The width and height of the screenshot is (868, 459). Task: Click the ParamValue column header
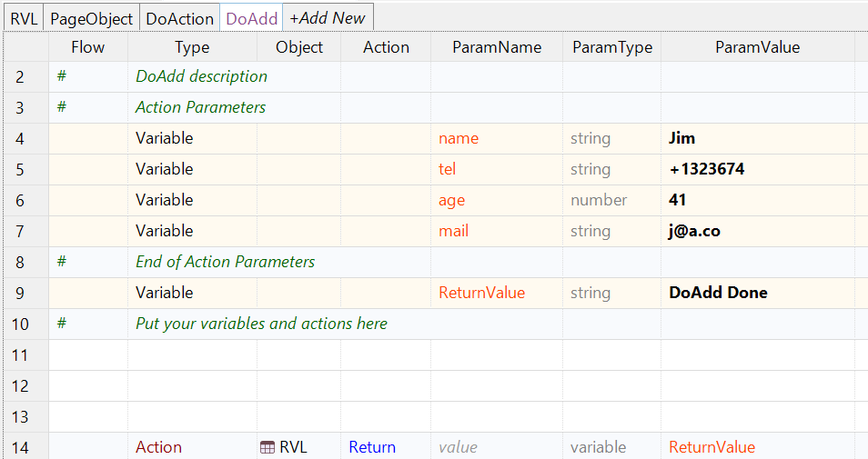(757, 47)
